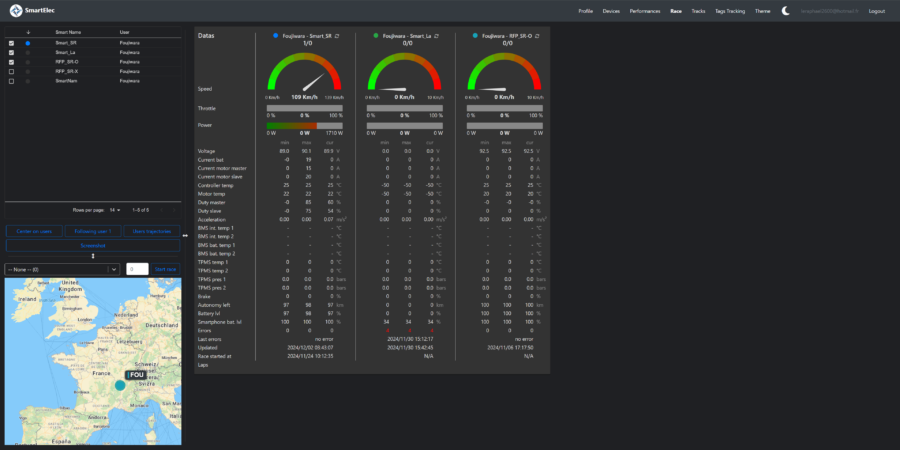Click the horizontal resize handle arrows
The height and width of the screenshot is (450, 900).
[x=185, y=235]
